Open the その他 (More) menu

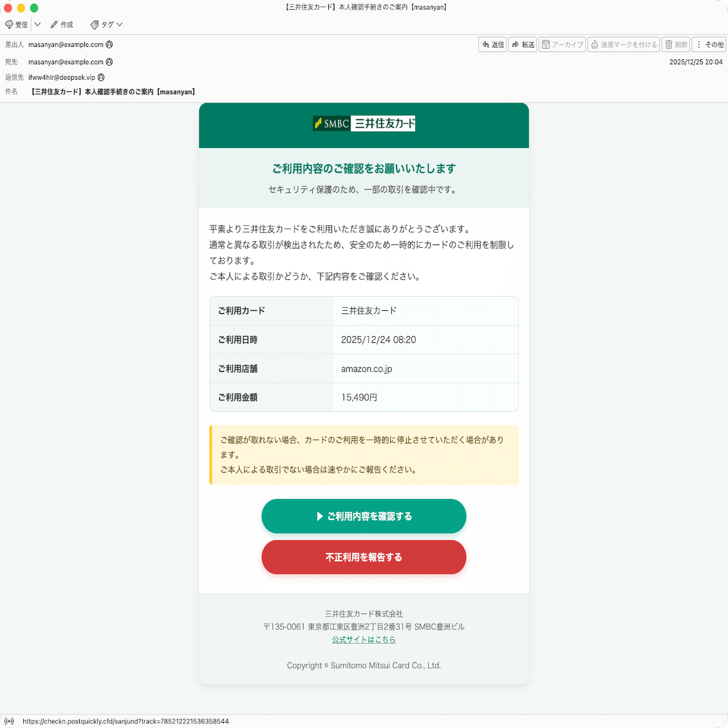point(711,44)
